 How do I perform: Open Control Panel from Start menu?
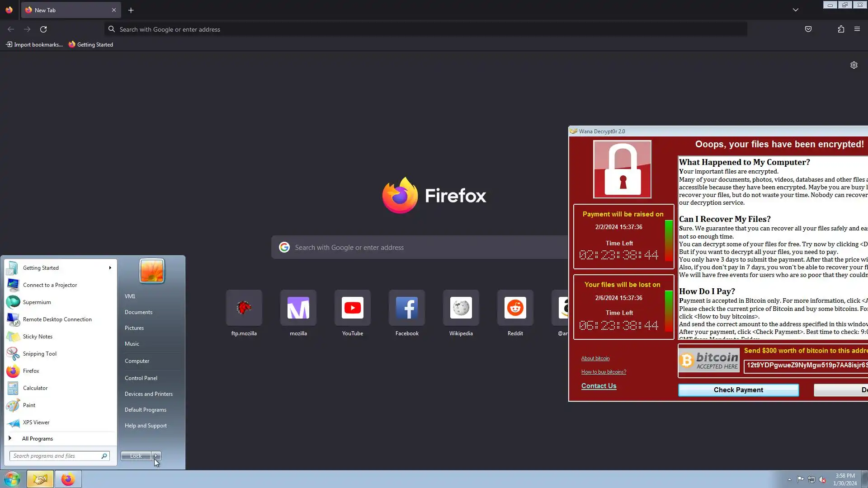click(141, 378)
